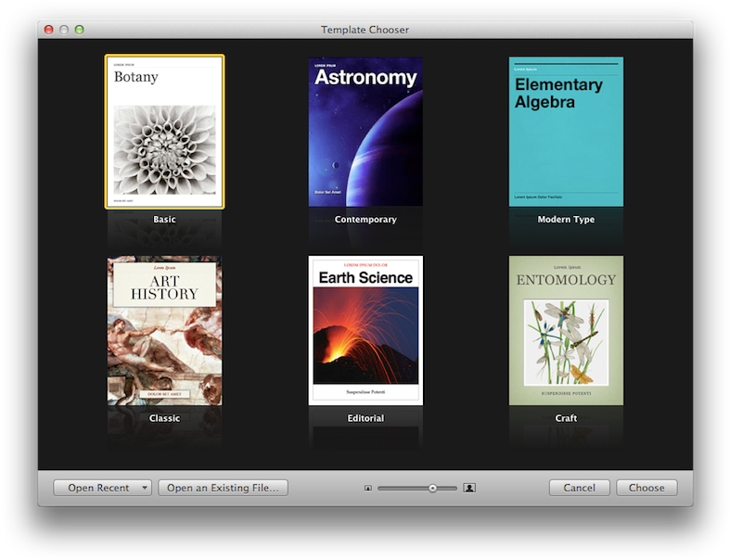This screenshot has width=730, height=560.
Task: Close the Template Chooser with red button
Action: (49, 30)
